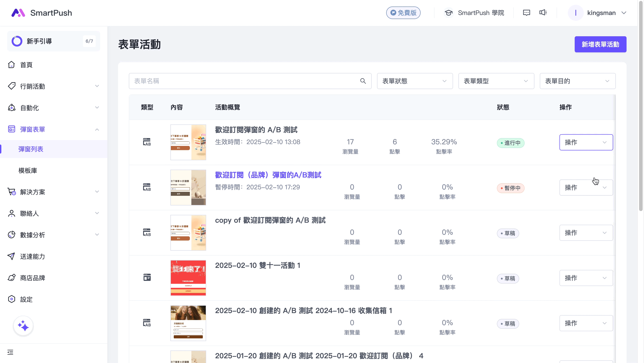Click the 雙11來了 red popup thumbnail
The height and width of the screenshot is (363, 644).
188,278
